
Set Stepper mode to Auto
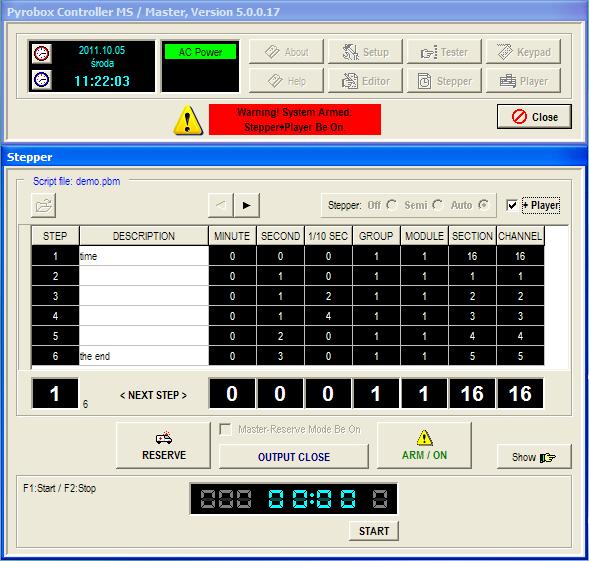click(483, 205)
